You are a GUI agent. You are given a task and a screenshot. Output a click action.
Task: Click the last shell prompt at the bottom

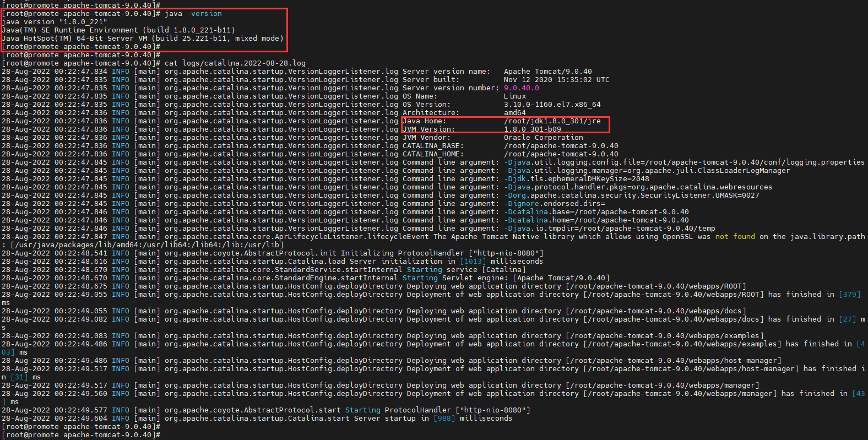(x=81, y=435)
